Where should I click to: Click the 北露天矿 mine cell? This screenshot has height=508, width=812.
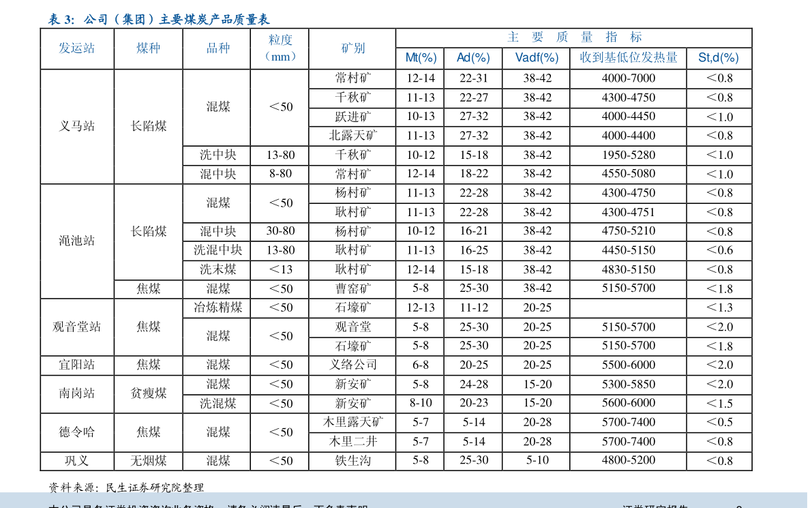click(352, 136)
